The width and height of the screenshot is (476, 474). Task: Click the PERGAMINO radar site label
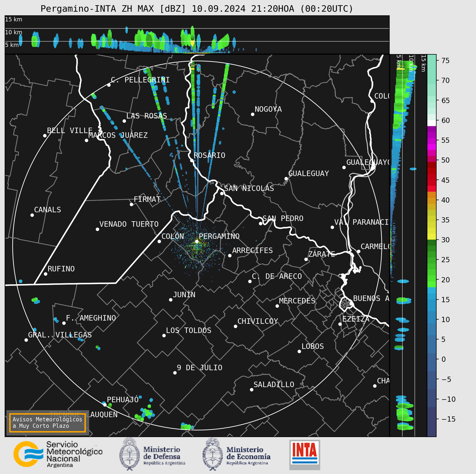point(219,236)
